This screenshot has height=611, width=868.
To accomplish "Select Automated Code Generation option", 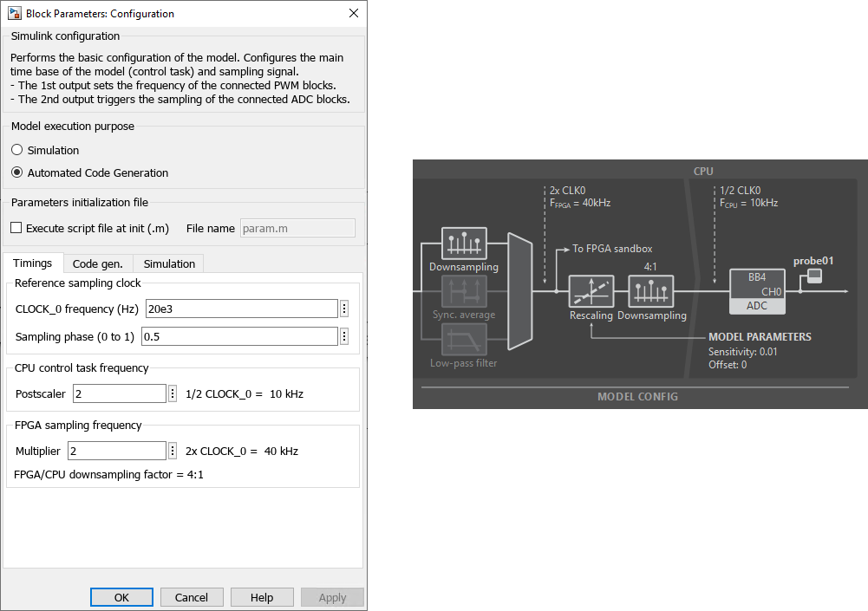I will coord(17,172).
